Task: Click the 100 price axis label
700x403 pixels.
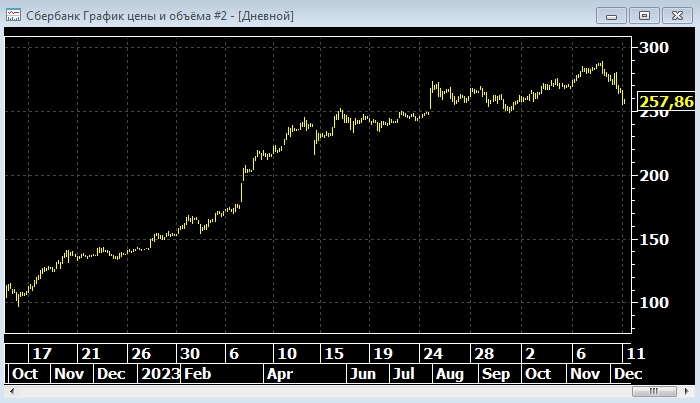Action: [x=654, y=302]
